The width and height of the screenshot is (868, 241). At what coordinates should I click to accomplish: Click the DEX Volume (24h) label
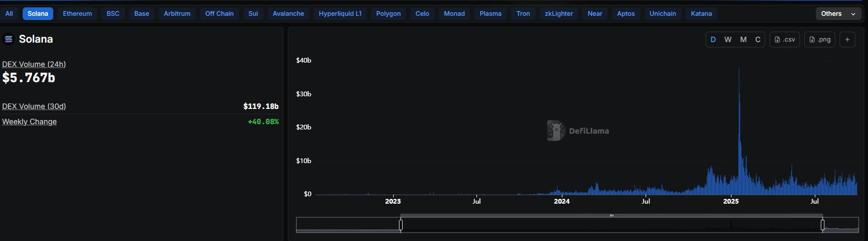pos(34,64)
